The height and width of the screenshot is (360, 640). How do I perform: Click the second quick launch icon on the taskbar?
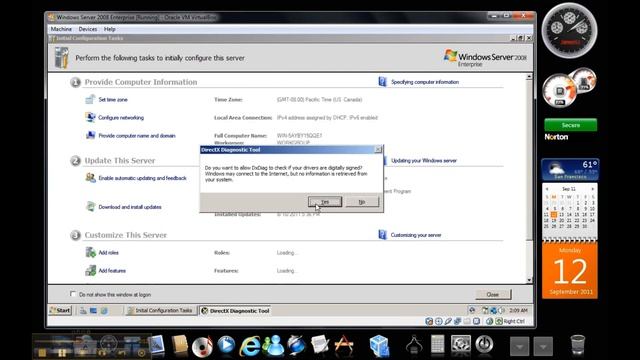tap(93, 311)
